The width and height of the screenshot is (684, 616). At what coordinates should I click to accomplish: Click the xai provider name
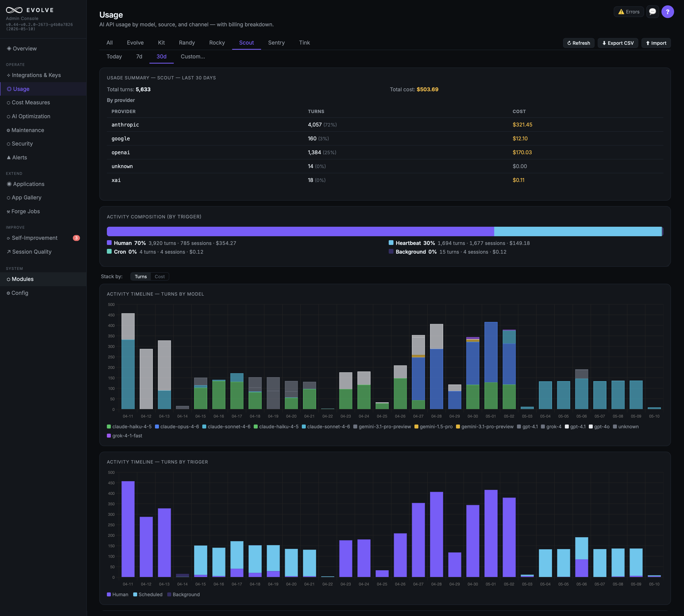pos(116,180)
